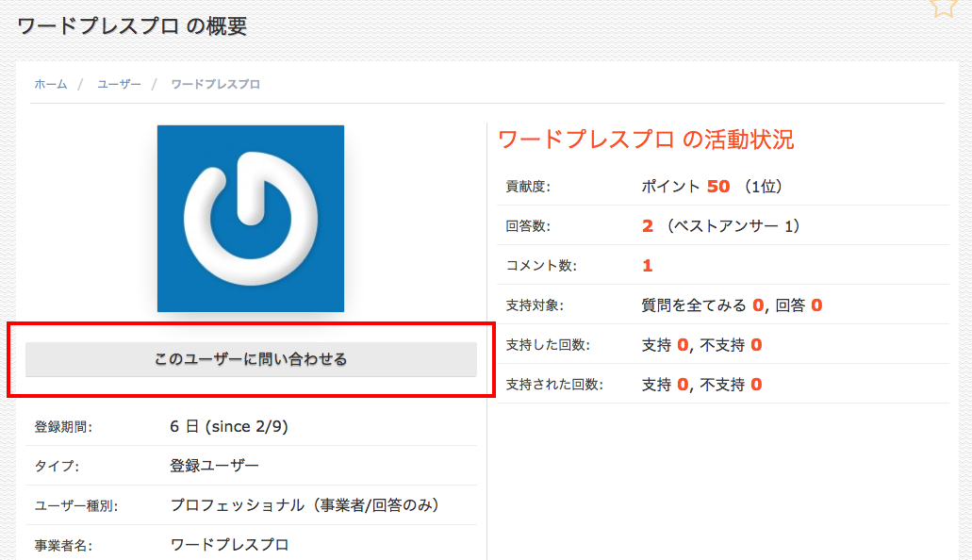Click （ベストアンサー 1）text
The image size is (972, 560).
734,225
